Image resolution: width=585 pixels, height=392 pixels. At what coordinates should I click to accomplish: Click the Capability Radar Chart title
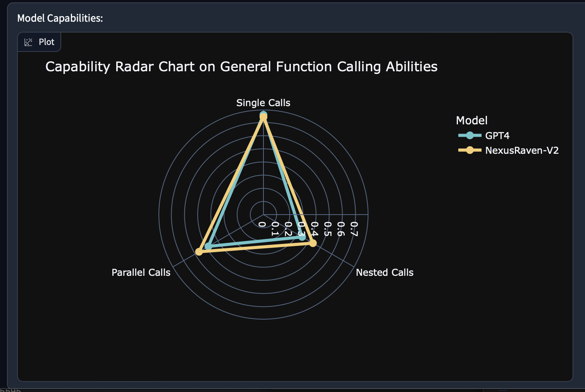pyautogui.click(x=241, y=67)
